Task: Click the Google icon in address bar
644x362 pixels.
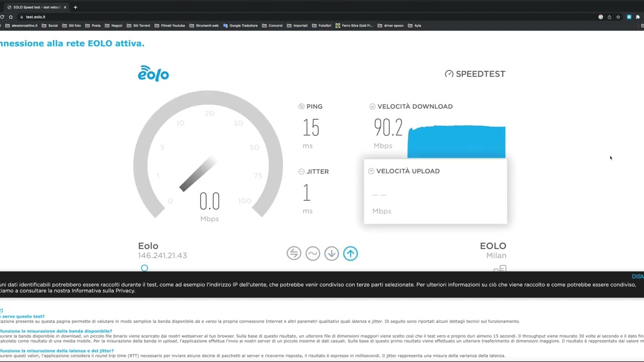Action: (601, 17)
